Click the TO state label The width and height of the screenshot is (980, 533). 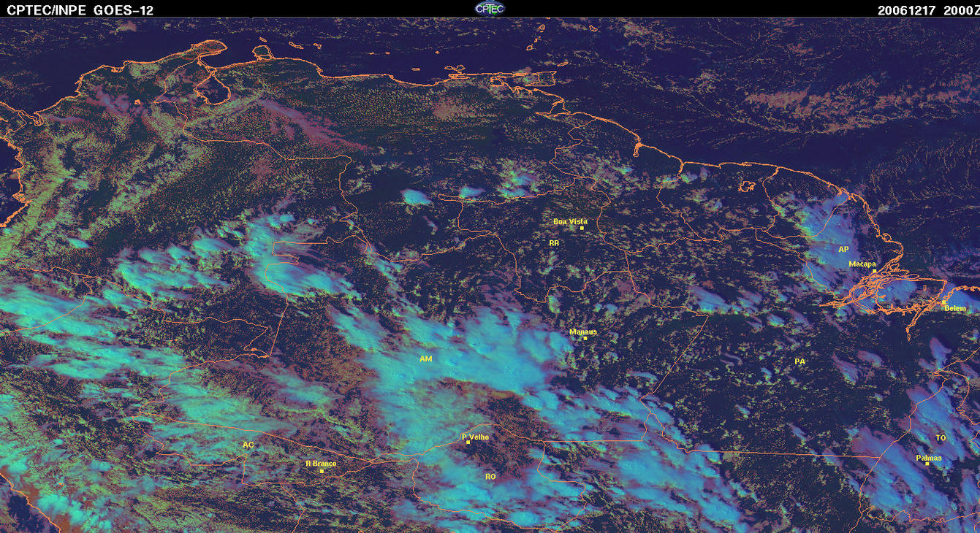pos(941,437)
